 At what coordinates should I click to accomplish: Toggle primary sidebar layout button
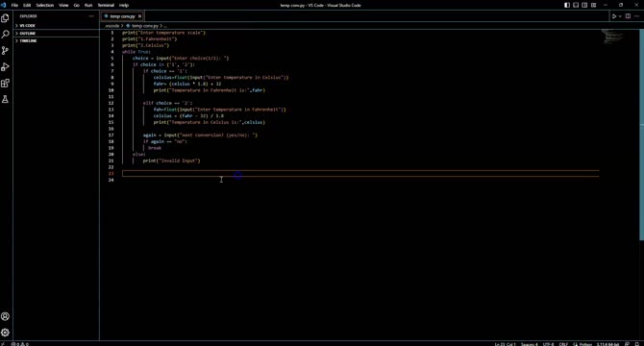click(x=567, y=6)
